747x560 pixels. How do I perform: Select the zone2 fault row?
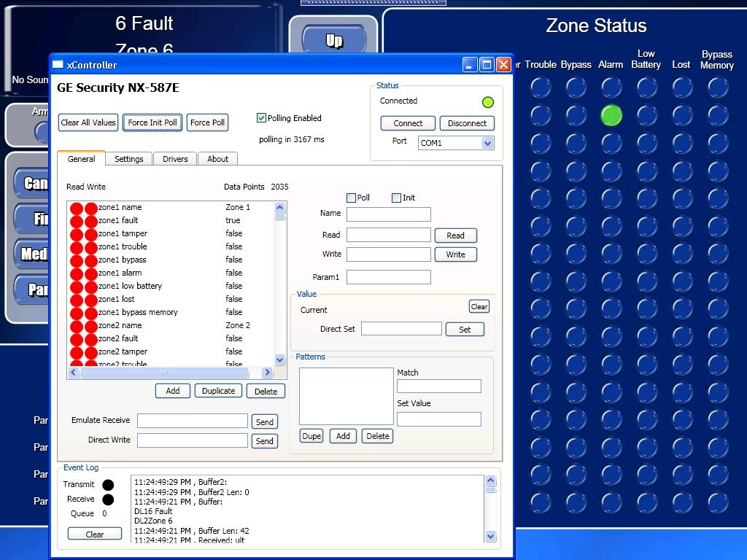pos(171,338)
